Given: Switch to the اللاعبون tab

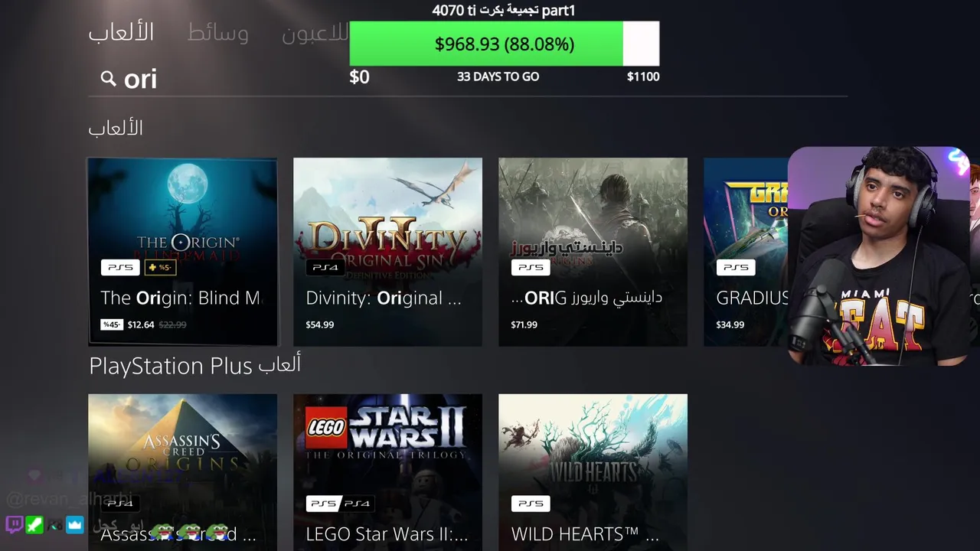Looking at the screenshot, I should click(x=315, y=33).
